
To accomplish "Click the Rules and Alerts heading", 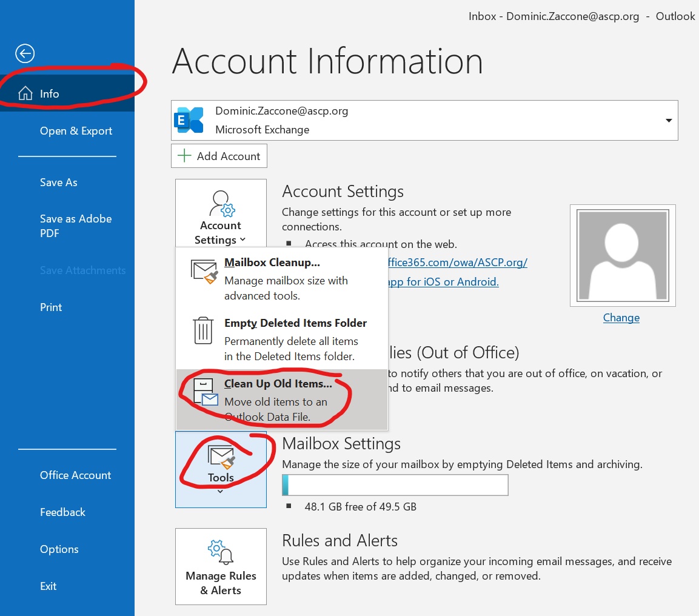I will coord(339,541).
